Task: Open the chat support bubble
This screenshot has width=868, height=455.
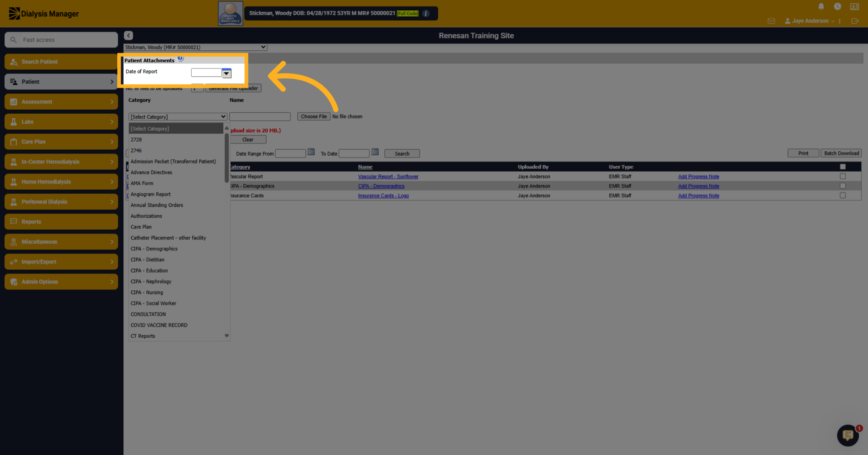Action: 848,435
